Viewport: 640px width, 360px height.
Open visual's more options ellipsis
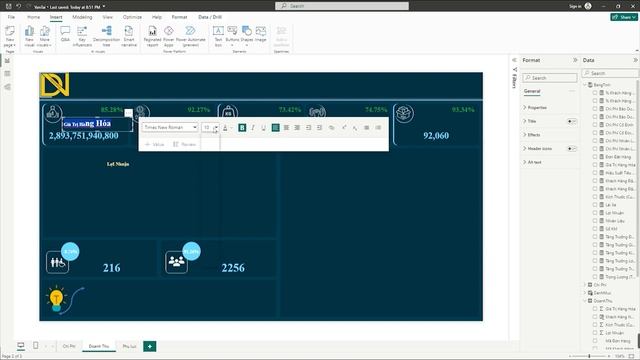click(x=128, y=112)
